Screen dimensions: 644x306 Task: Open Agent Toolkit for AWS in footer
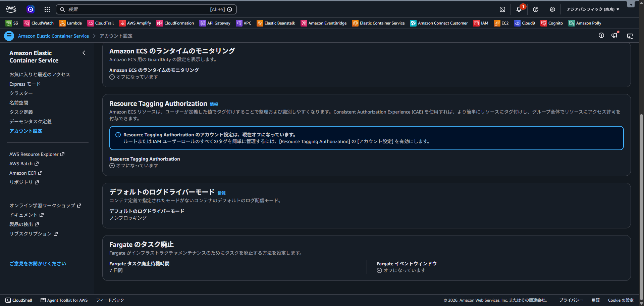pyautogui.click(x=64, y=300)
